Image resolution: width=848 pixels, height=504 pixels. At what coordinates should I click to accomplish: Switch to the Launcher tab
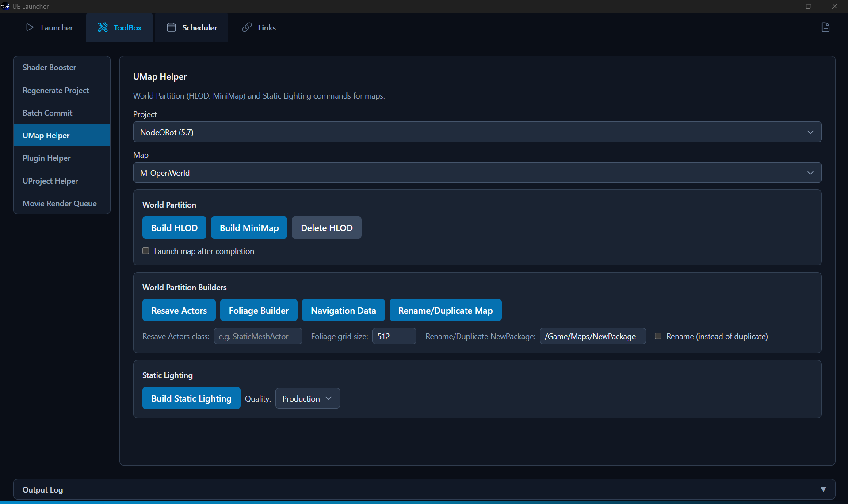50,27
